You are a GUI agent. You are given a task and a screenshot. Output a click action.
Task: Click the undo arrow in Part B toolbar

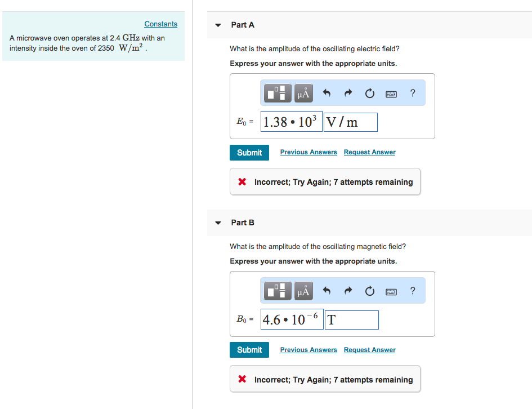327,291
